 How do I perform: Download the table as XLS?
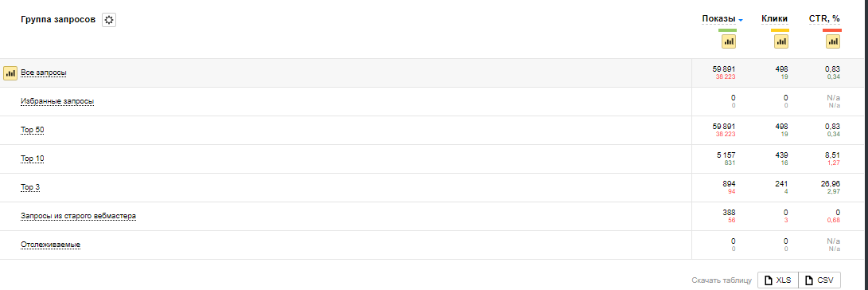[778, 280]
